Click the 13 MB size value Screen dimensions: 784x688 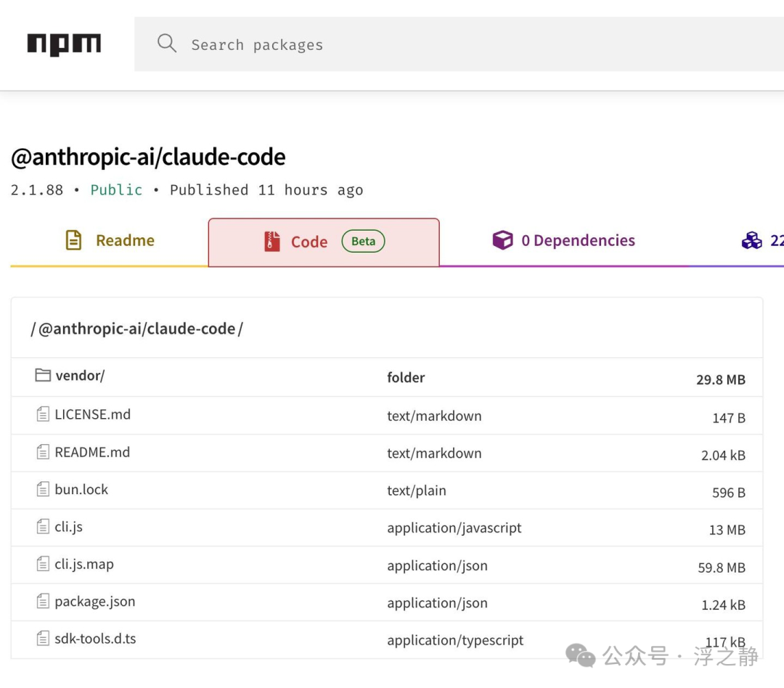point(727,530)
